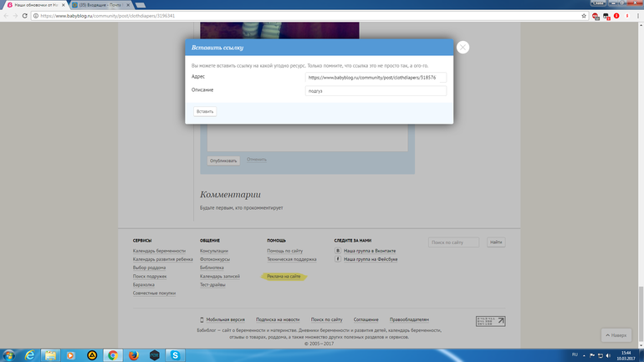
Task: Click the Опубликовать button
Action: (223, 160)
